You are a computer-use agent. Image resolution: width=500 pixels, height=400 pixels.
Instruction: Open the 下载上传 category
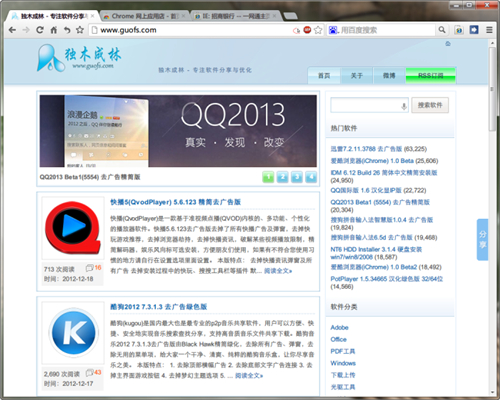tap(343, 375)
